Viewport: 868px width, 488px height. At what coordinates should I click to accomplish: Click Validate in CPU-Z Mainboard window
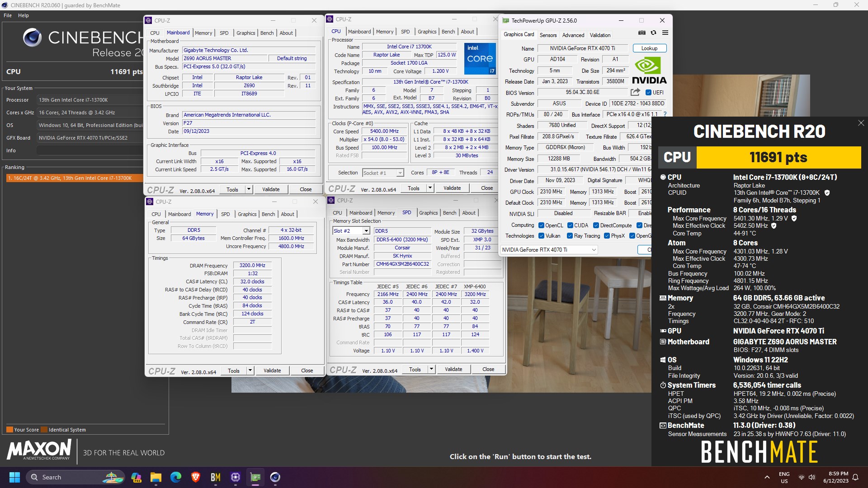click(x=271, y=189)
